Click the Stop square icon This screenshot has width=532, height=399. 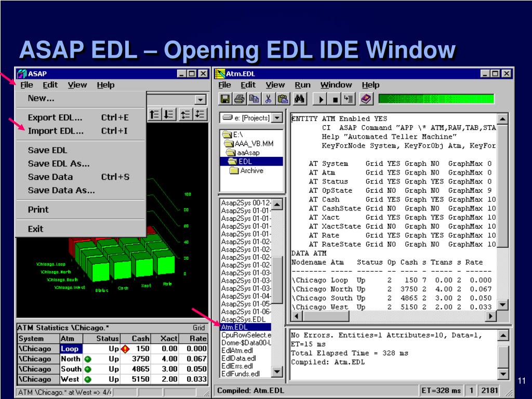335,99
